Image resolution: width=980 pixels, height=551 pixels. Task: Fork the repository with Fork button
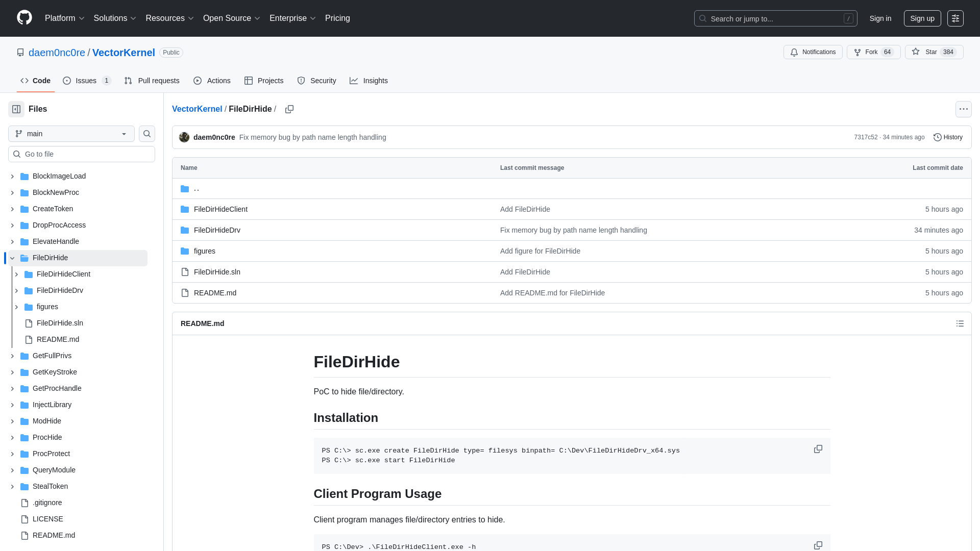pos(873,52)
